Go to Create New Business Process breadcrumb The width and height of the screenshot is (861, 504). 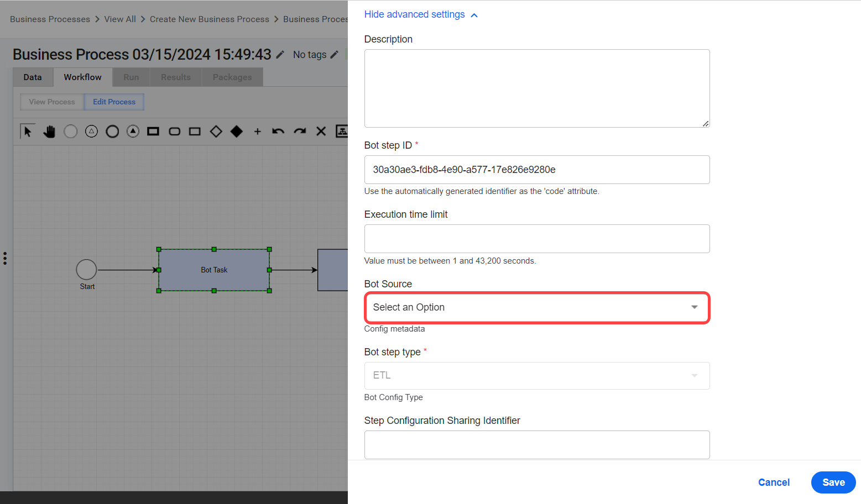210,19
